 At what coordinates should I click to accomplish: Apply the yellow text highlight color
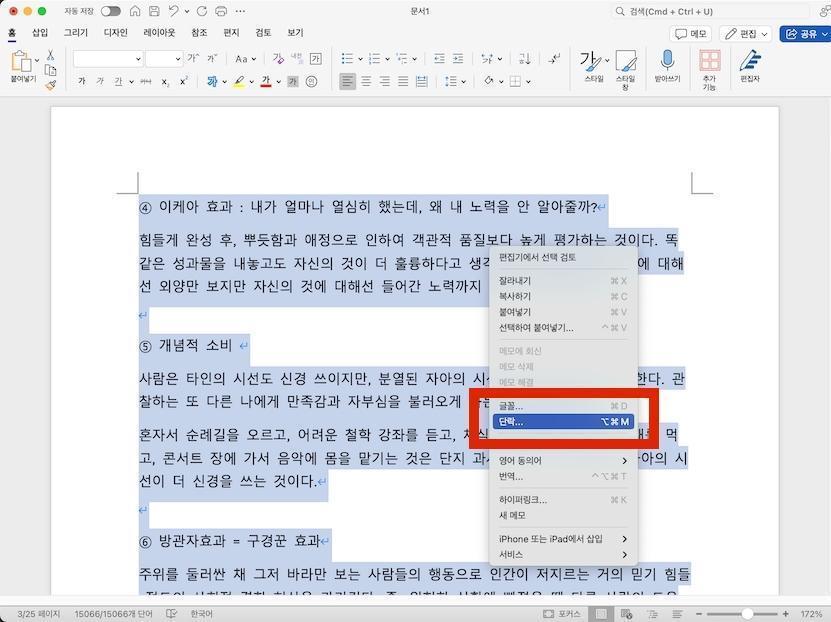pos(239,81)
